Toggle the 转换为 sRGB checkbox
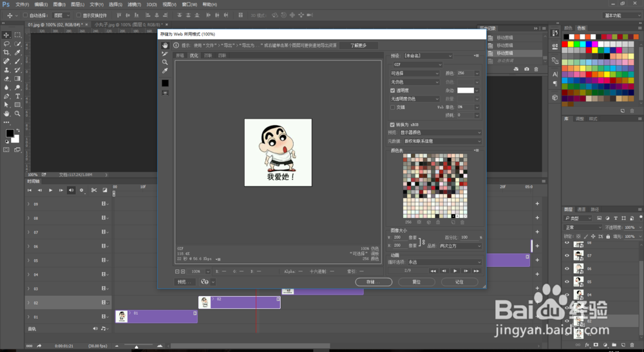 [x=392, y=124]
